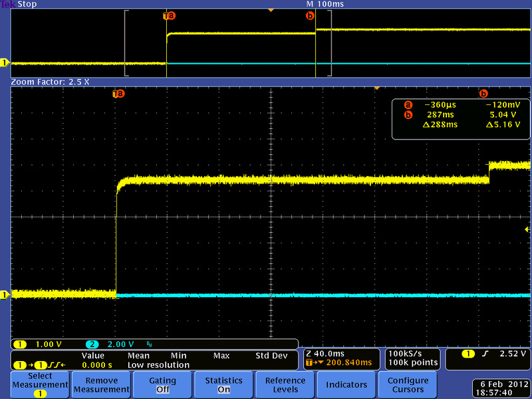Open Configure Cursors
The width and height of the screenshot is (532, 399).
coord(406,384)
